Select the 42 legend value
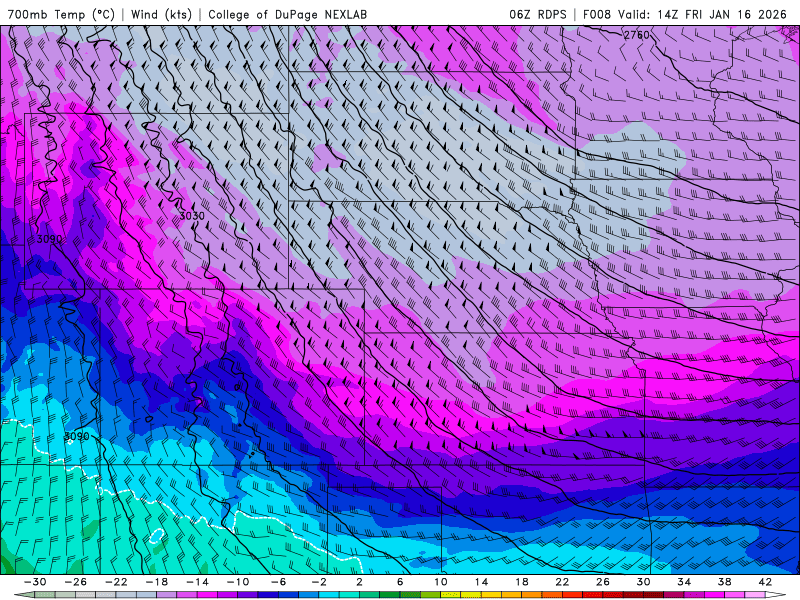This screenshot has height=600, width=800. [x=765, y=582]
